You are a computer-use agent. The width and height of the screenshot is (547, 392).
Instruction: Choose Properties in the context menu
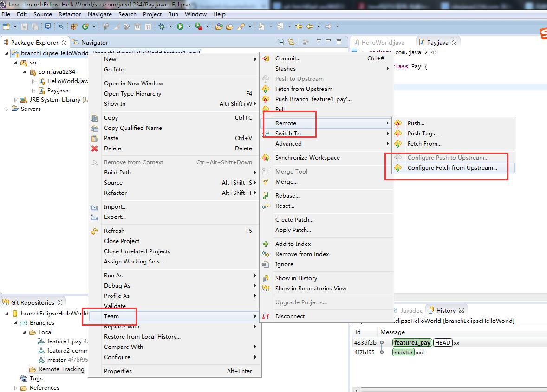[x=174, y=371]
